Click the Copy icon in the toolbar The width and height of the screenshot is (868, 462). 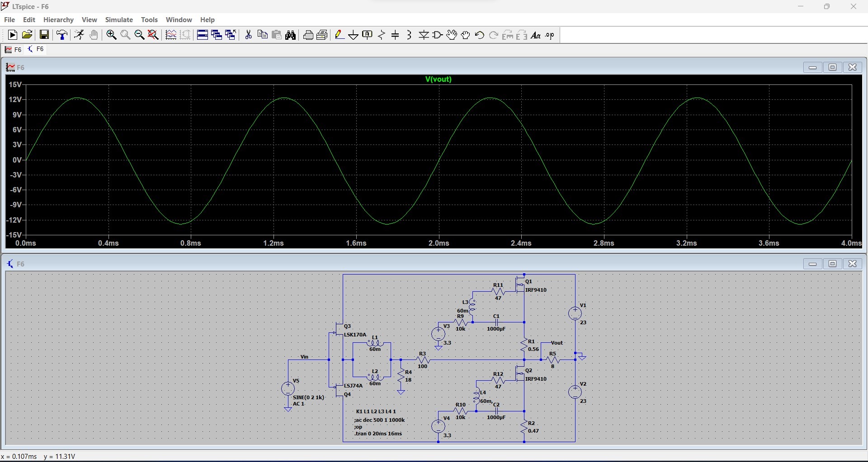(x=262, y=35)
